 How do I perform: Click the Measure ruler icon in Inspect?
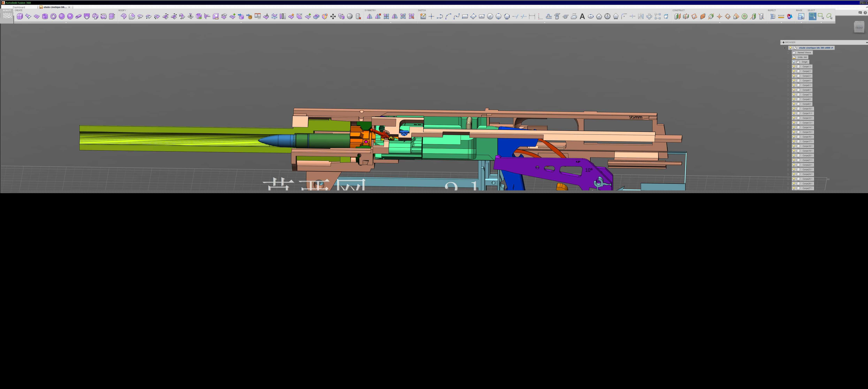(781, 16)
